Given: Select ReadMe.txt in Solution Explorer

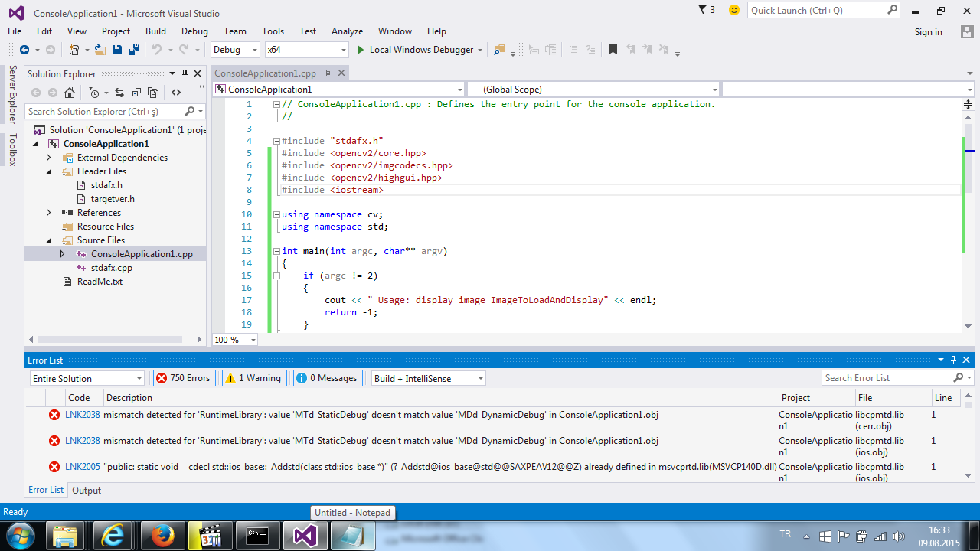Looking at the screenshot, I should pyautogui.click(x=100, y=282).
